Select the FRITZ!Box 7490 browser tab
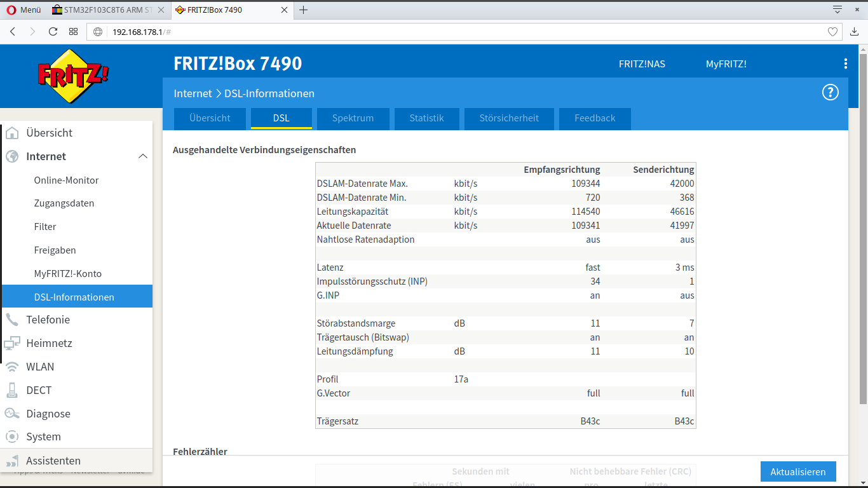868x488 pixels. pos(231,10)
